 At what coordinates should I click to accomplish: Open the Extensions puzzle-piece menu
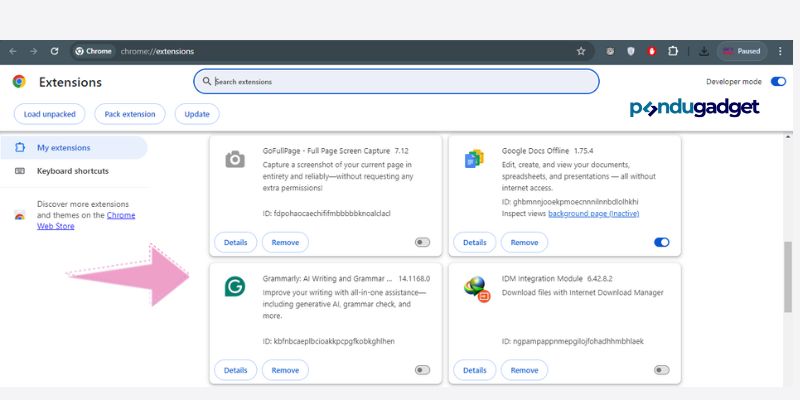[x=673, y=52]
